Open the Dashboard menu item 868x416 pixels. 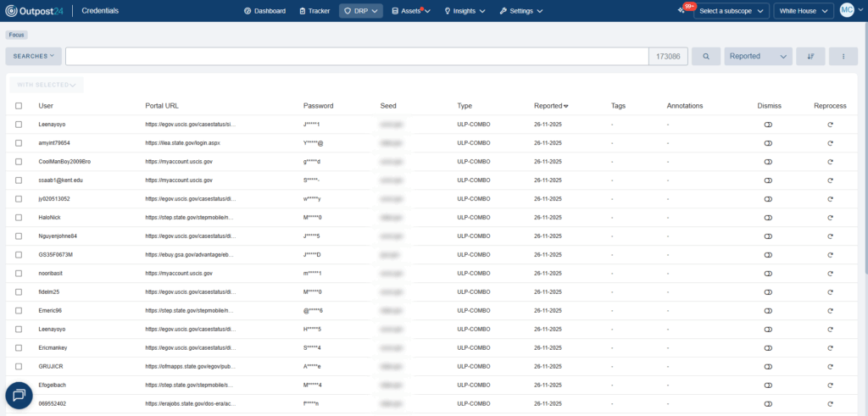(x=264, y=11)
